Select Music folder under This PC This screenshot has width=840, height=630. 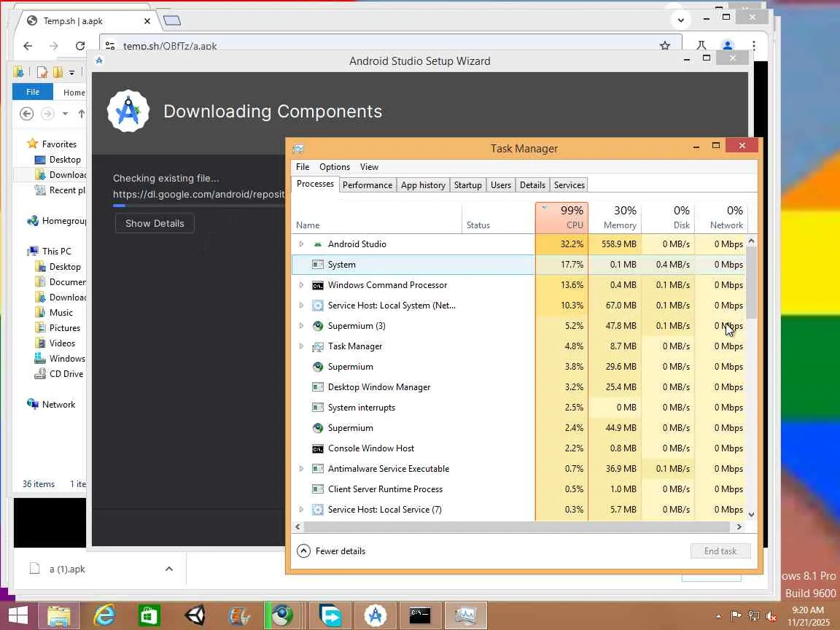pyautogui.click(x=53, y=312)
